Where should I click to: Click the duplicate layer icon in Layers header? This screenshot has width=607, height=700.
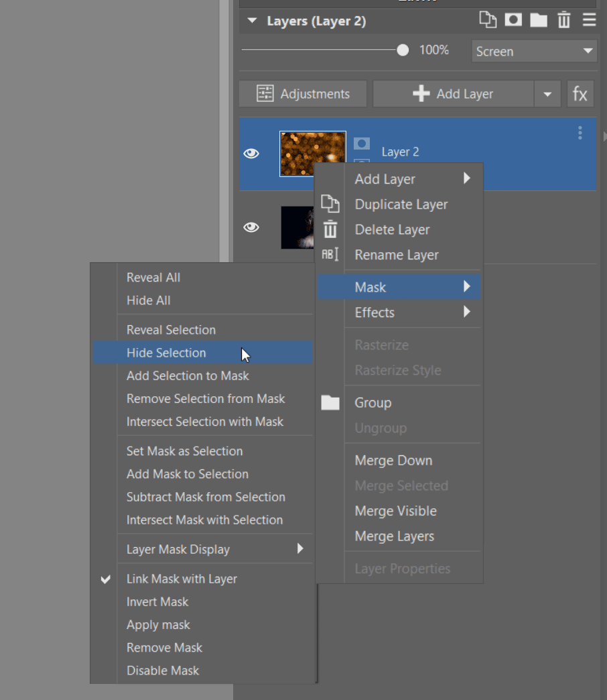(488, 20)
